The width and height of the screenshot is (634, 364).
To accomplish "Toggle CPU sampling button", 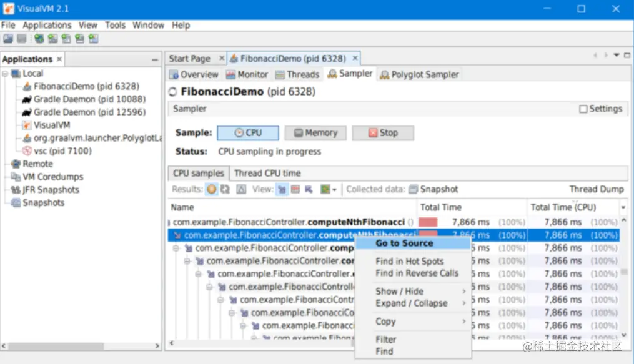I will click(248, 133).
